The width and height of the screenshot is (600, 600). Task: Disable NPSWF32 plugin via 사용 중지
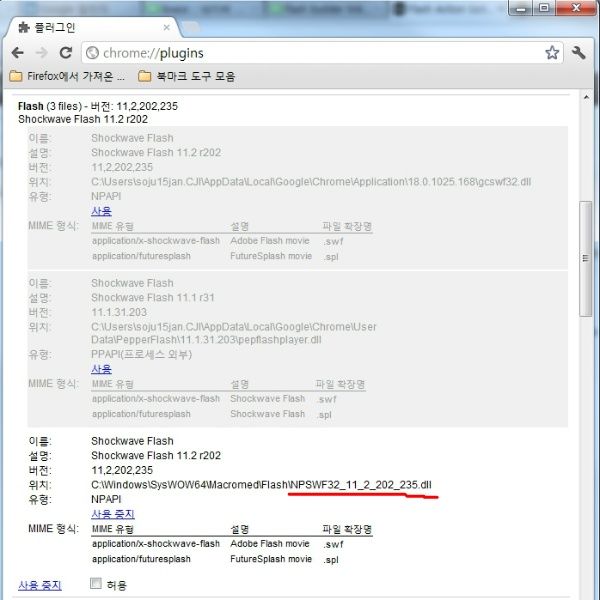(113, 514)
